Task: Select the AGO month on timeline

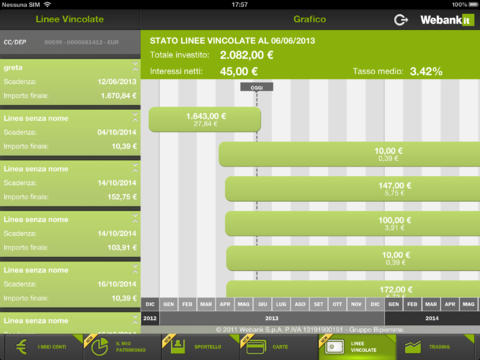Action: click(300, 304)
